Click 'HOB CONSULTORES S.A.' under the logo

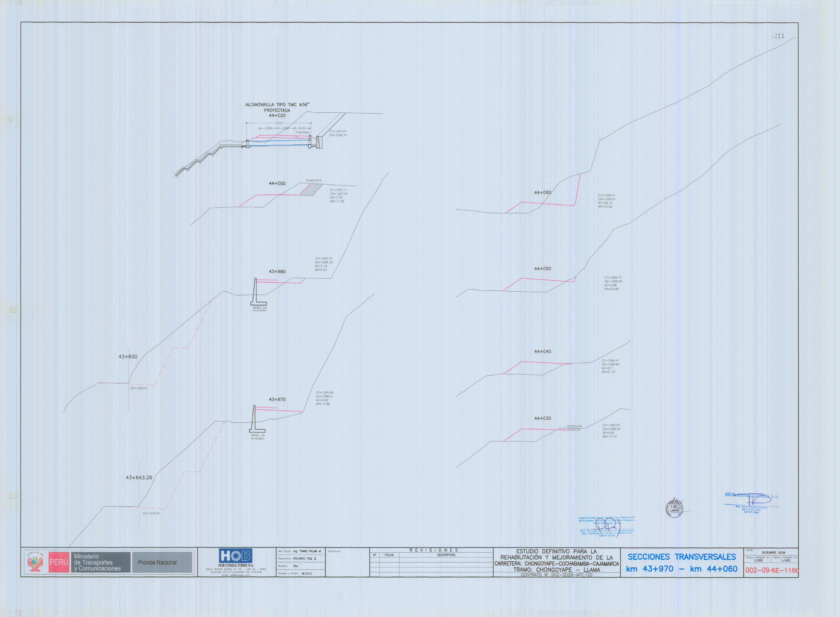coord(236,566)
